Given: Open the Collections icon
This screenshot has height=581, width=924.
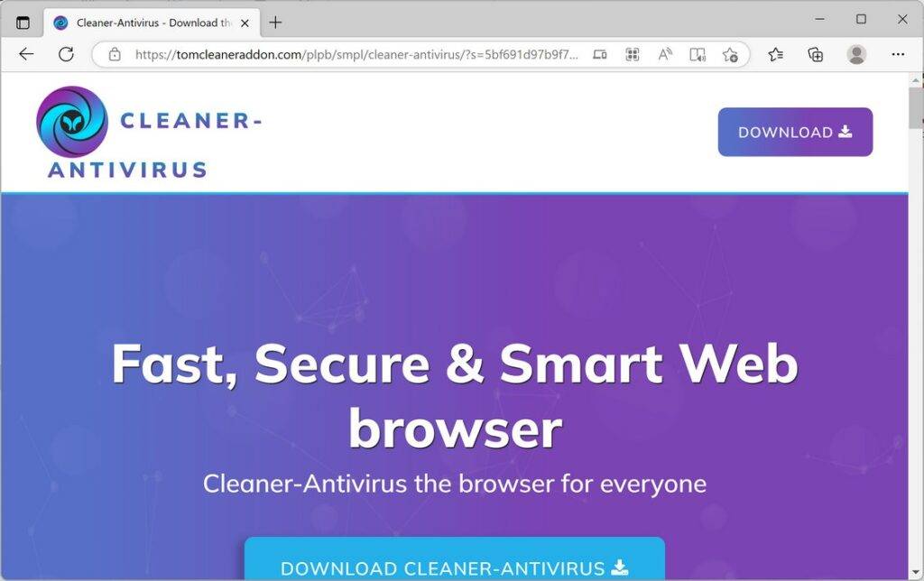Looking at the screenshot, I should coord(816,55).
